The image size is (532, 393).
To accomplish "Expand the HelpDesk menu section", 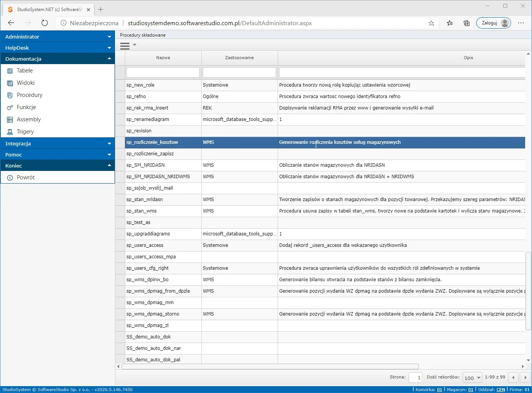I will tap(58, 48).
